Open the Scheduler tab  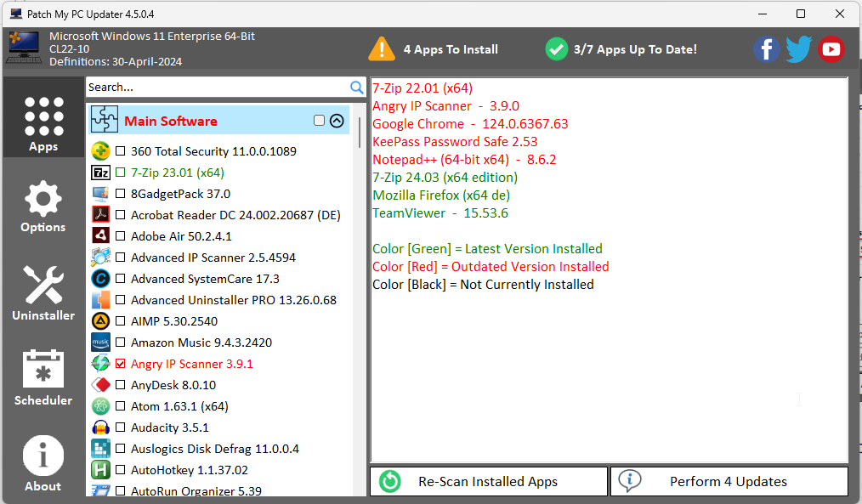[43, 379]
